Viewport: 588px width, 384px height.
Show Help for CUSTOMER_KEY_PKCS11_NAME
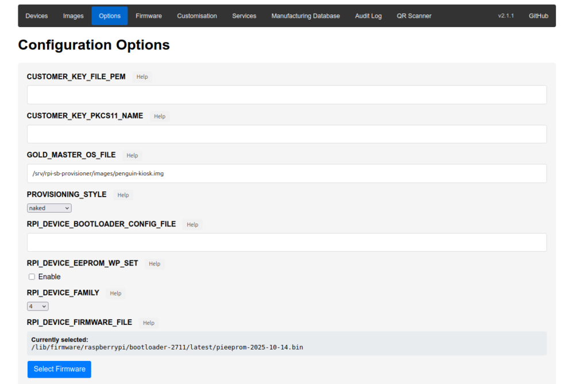(x=160, y=117)
